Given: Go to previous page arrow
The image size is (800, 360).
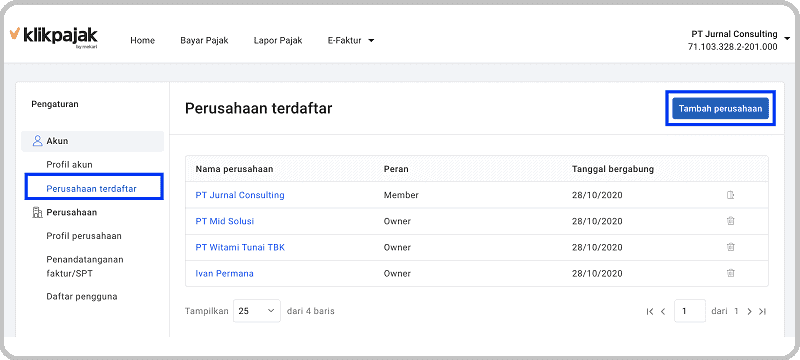Looking at the screenshot, I should pyautogui.click(x=663, y=311).
